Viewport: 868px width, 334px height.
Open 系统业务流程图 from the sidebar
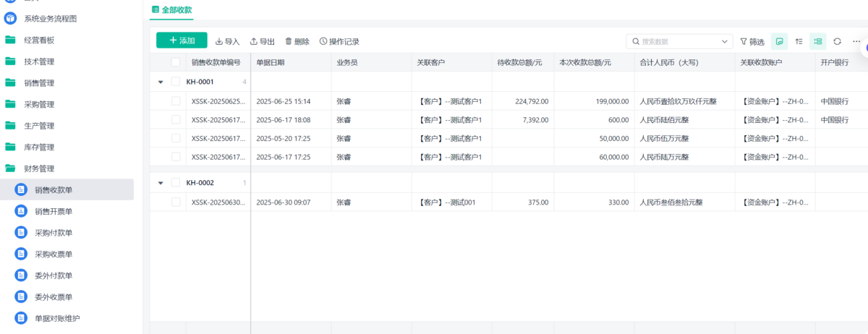click(x=50, y=19)
